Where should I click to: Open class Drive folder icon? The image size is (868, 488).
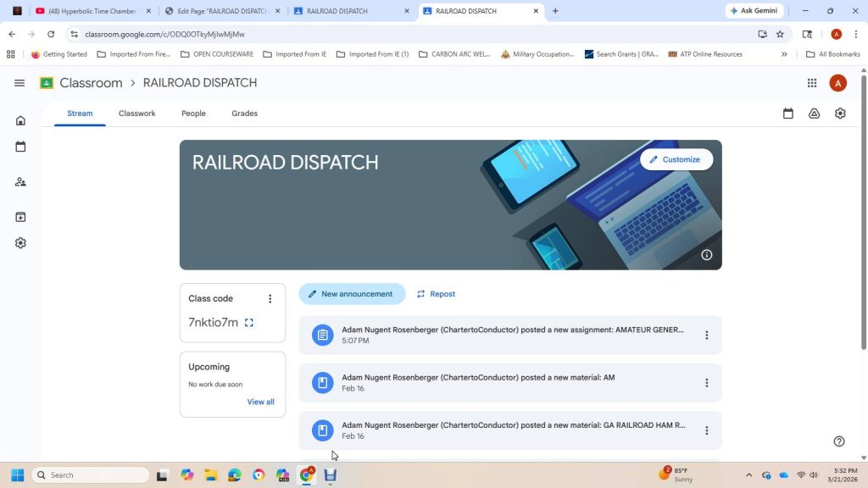[814, 114]
